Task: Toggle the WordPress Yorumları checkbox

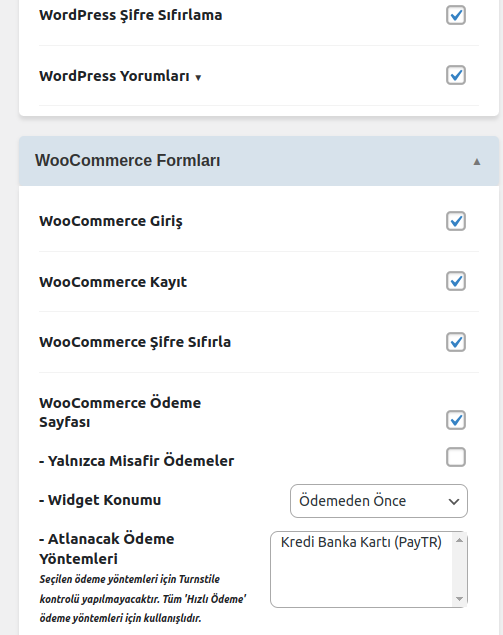Action: pyautogui.click(x=456, y=75)
